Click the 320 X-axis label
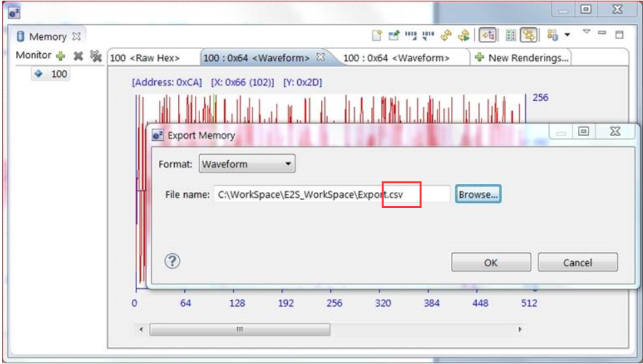The width and height of the screenshot is (643, 364). click(383, 303)
